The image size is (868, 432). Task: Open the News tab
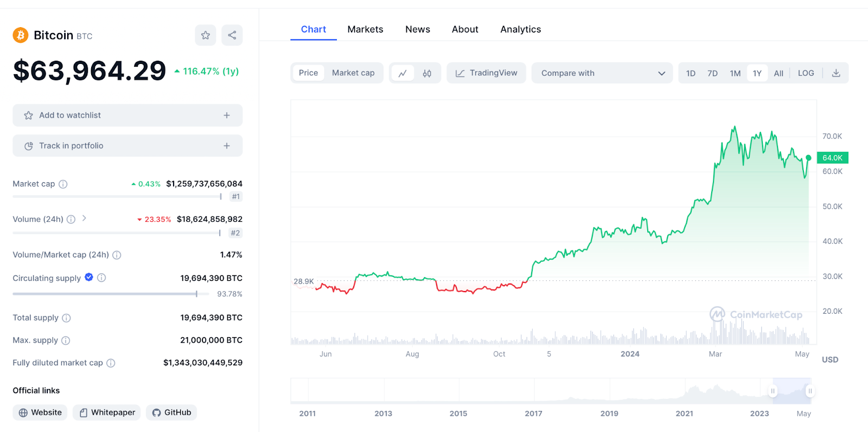(418, 29)
